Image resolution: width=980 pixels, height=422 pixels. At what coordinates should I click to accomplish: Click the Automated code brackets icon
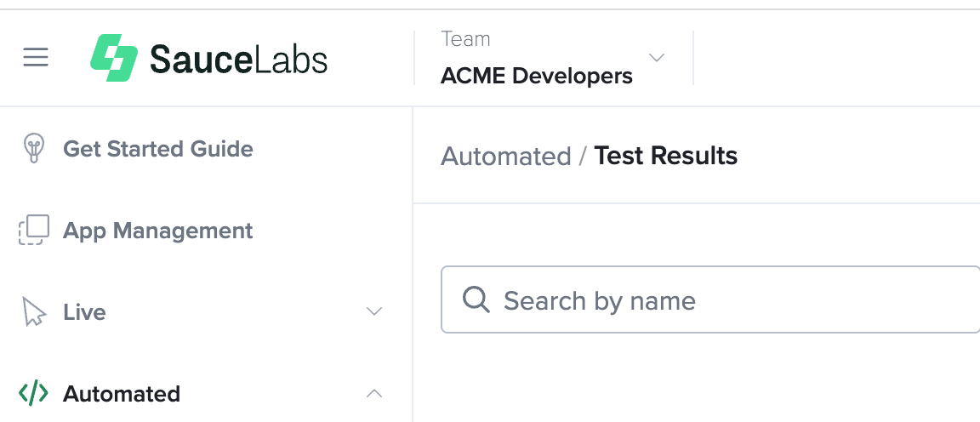(x=33, y=394)
